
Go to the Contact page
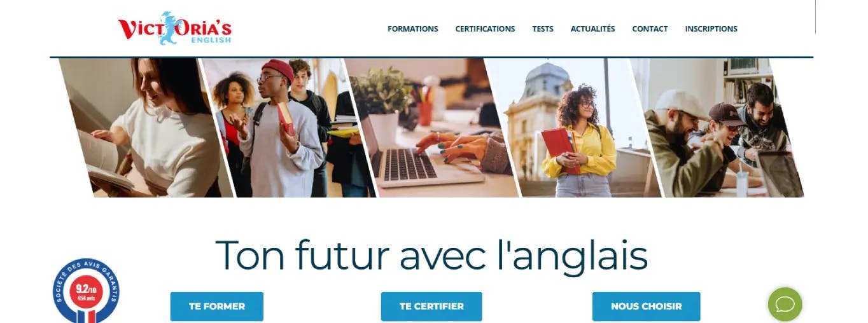pos(650,29)
